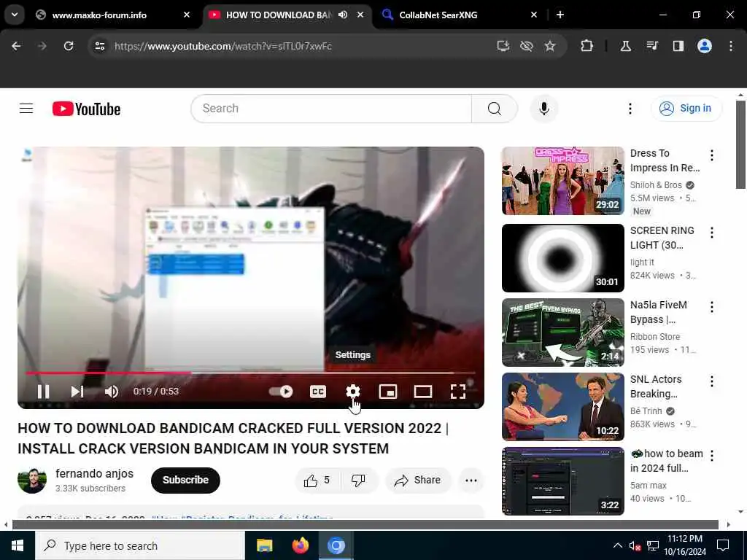
Task: Open fernando anjos channel name link
Action: point(94,473)
